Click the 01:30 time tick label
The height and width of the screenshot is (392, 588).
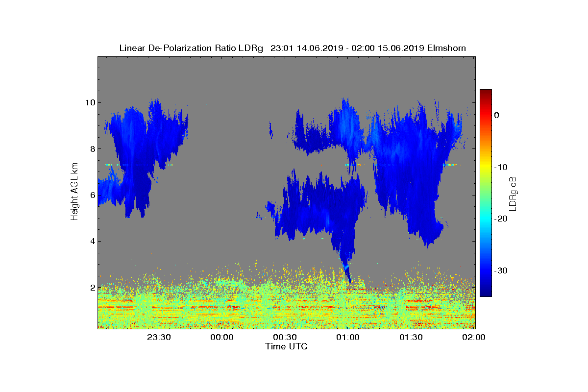pos(411,337)
